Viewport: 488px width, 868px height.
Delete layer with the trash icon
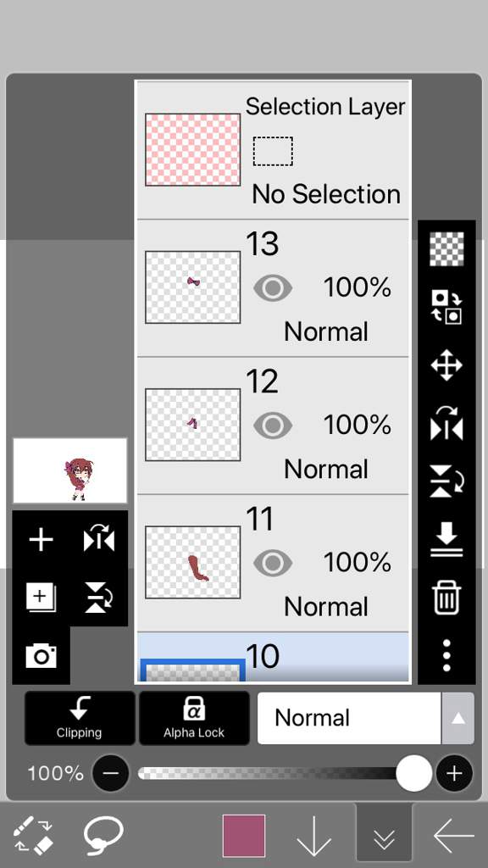(446, 598)
